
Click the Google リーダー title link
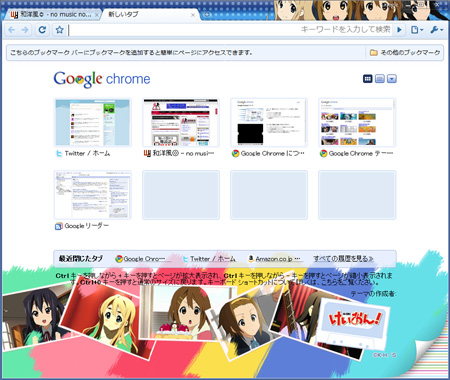click(x=87, y=226)
